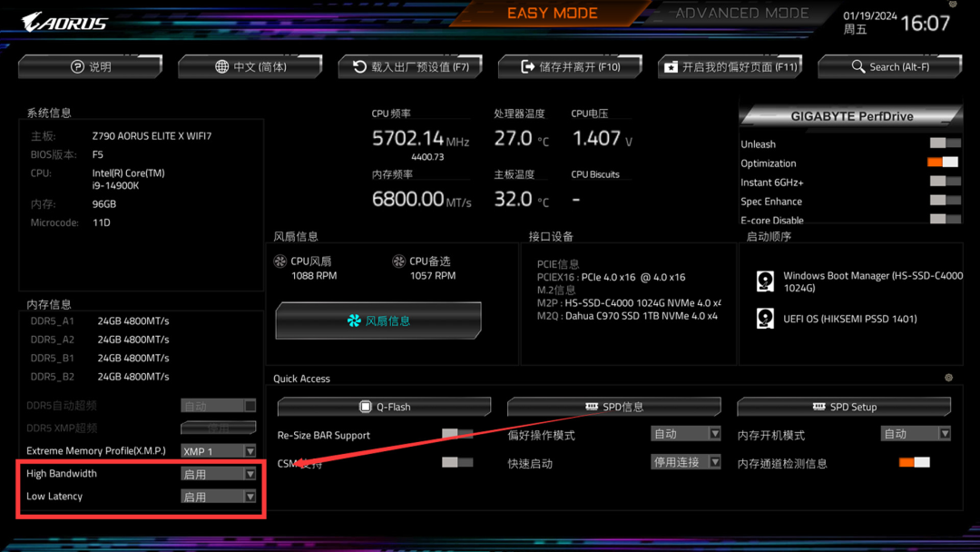Click the 16:07 clock time
Screen dimensions: 980x552
(926, 23)
